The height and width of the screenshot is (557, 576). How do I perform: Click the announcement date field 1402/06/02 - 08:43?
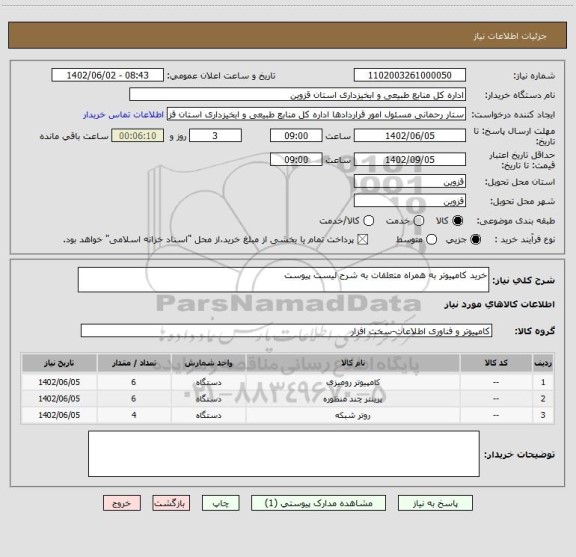pos(108,75)
